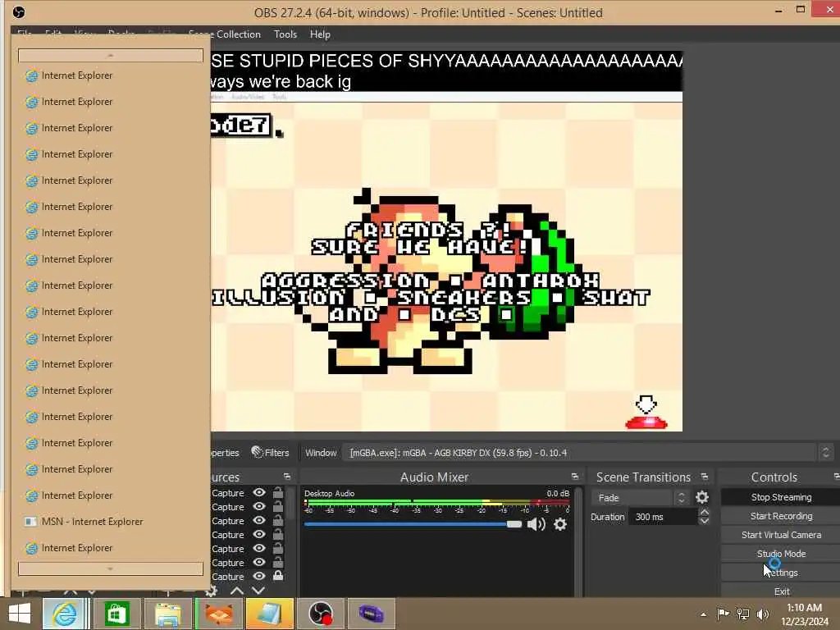Open the notepad app on the taskbar
Image resolution: width=840 pixels, height=630 pixels.
269,614
